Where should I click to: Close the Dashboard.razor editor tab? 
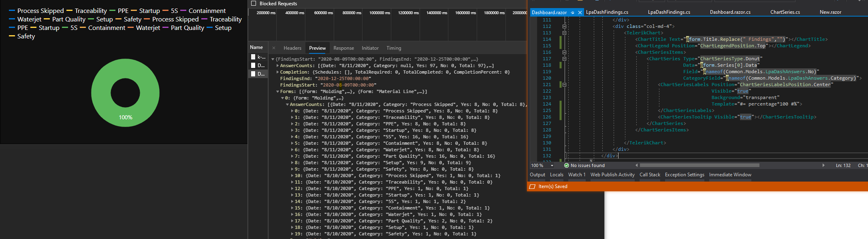click(580, 13)
